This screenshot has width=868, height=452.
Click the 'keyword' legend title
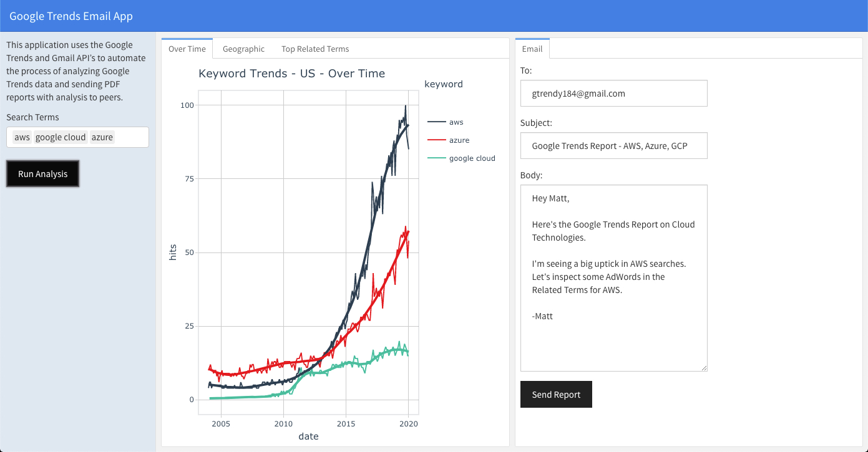pyautogui.click(x=444, y=84)
